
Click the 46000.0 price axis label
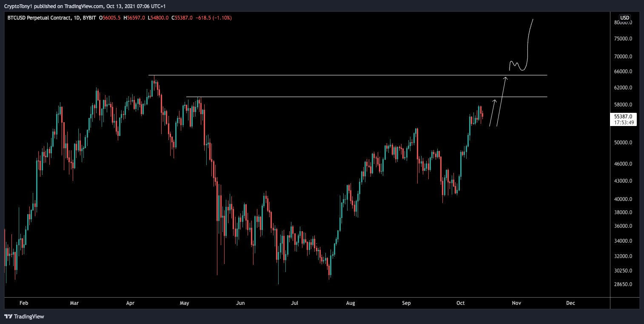tap(623, 164)
